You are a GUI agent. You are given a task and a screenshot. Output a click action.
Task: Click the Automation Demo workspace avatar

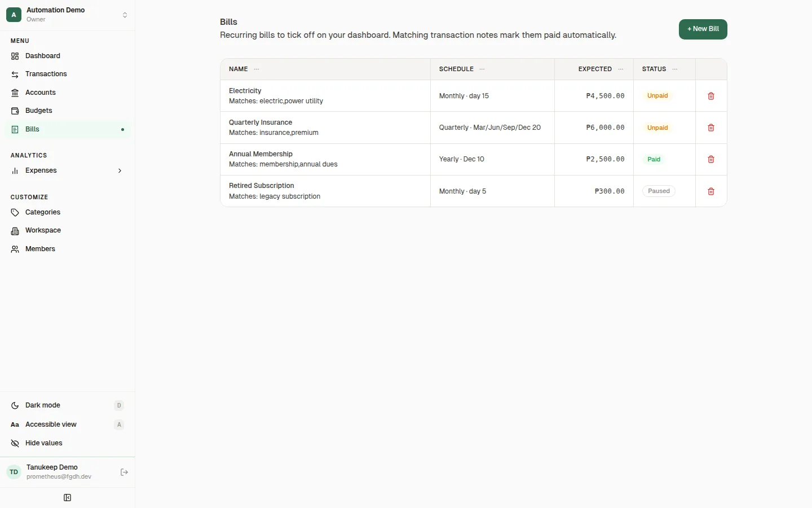click(x=14, y=15)
